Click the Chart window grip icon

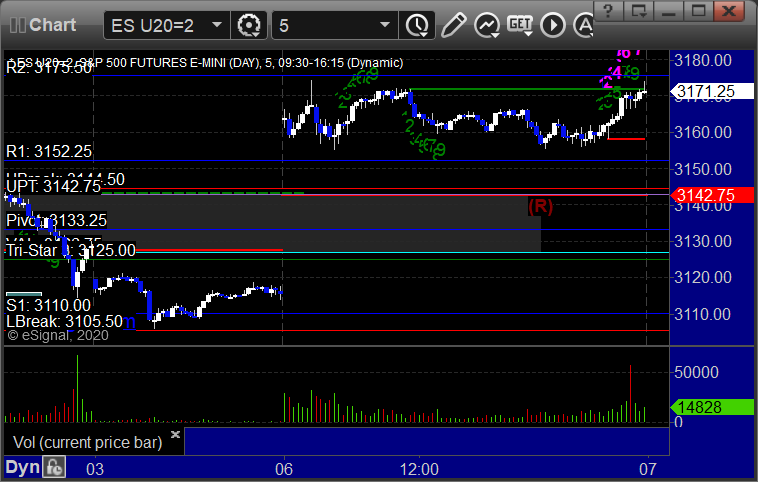(17, 25)
